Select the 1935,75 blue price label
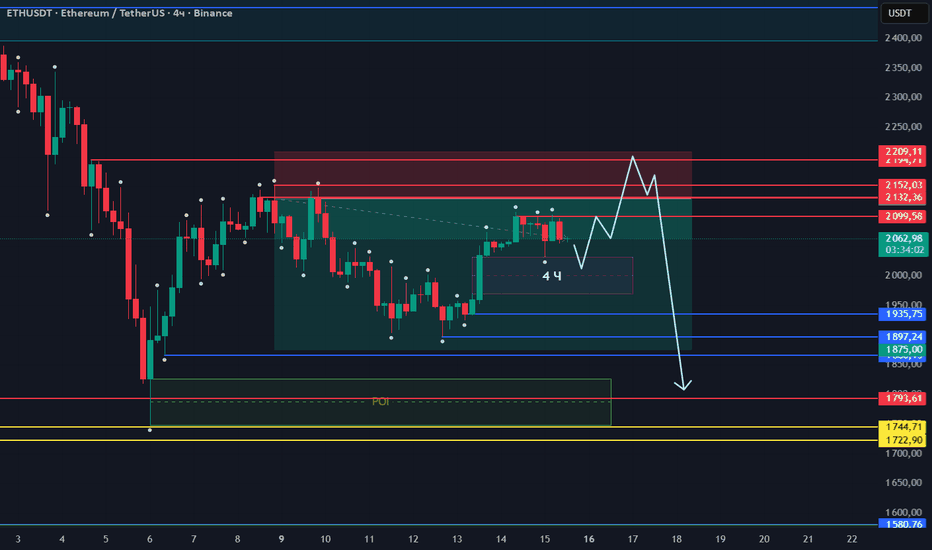This screenshot has height=550, width=932. (903, 314)
